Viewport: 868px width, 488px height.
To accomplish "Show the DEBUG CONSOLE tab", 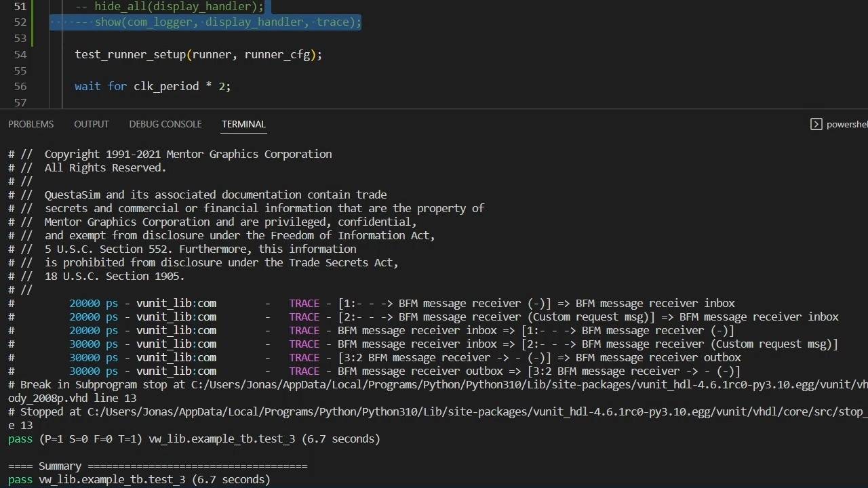I will point(165,124).
